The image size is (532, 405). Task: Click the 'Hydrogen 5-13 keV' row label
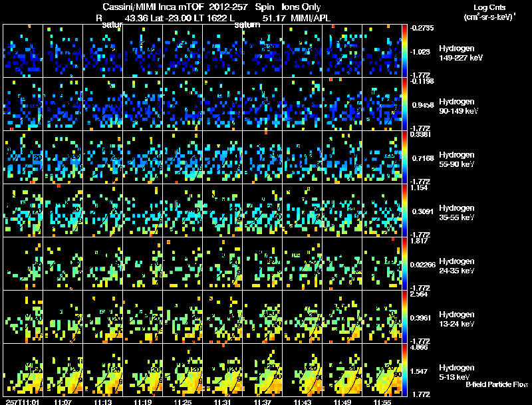tap(457, 372)
